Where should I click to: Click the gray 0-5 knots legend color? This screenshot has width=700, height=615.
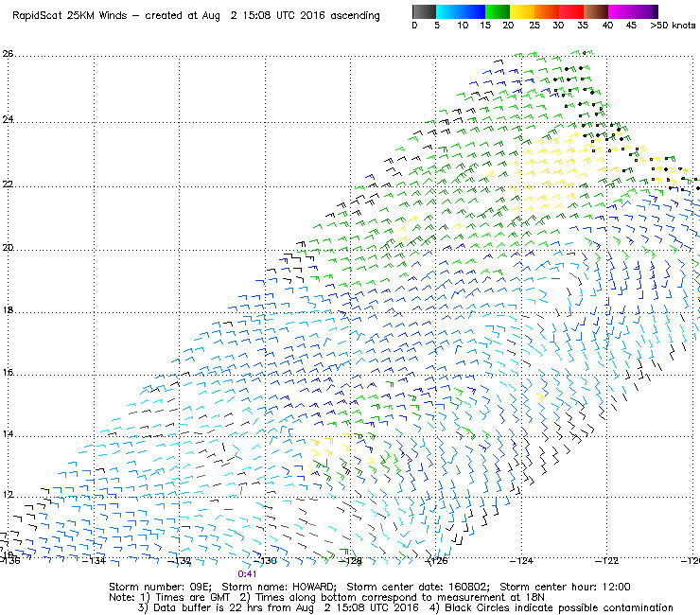[424, 11]
